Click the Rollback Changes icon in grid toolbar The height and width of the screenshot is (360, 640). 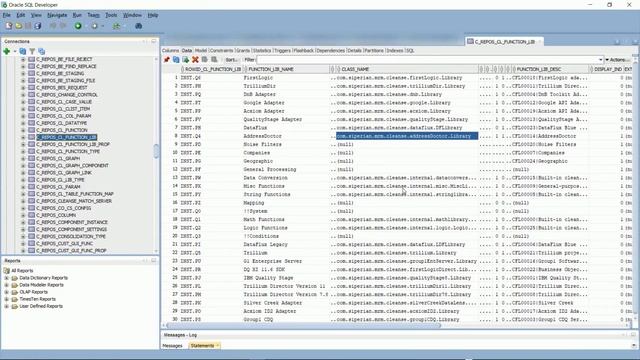[x=214, y=60]
